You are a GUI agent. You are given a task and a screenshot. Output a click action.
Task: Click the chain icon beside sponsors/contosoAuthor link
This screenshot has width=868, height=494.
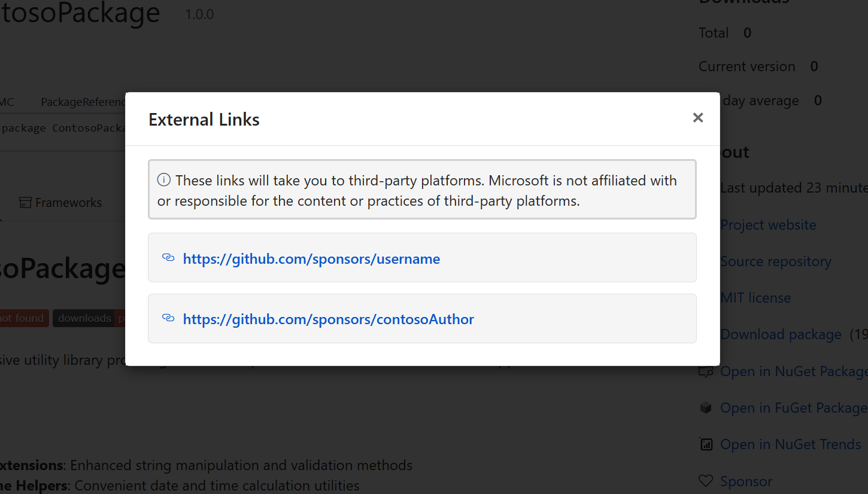tap(168, 318)
